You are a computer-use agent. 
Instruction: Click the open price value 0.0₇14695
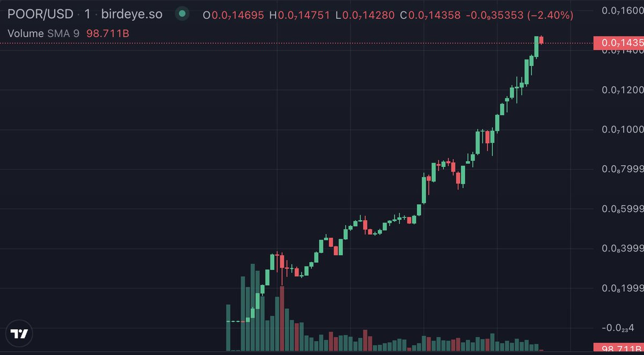coord(238,16)
